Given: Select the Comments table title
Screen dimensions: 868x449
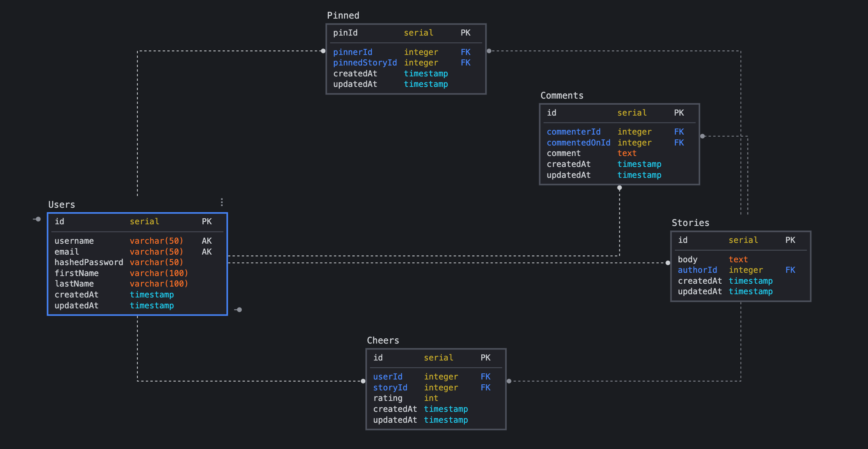Looking at the screenshot, I should pyautogui.click(x=562, y=95).
